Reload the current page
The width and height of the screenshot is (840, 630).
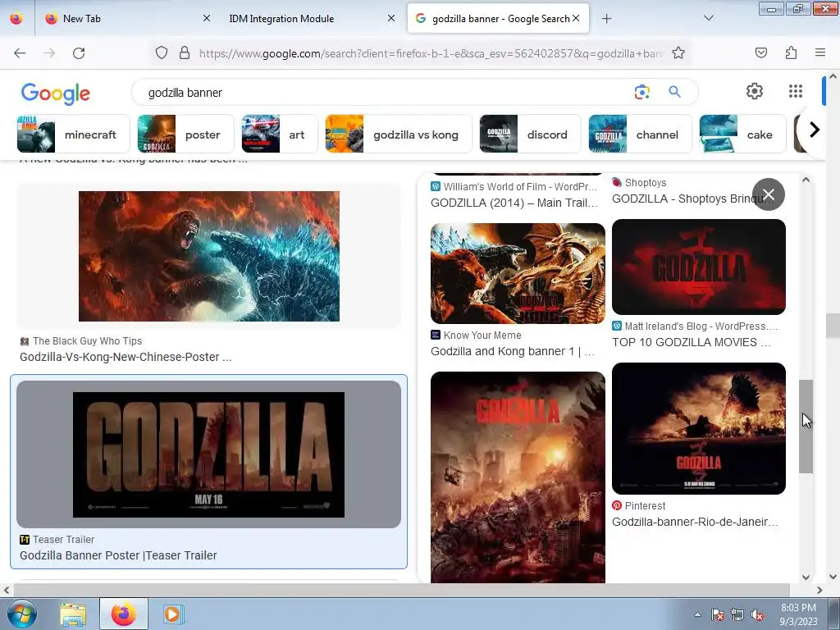[x=79, y=53]
